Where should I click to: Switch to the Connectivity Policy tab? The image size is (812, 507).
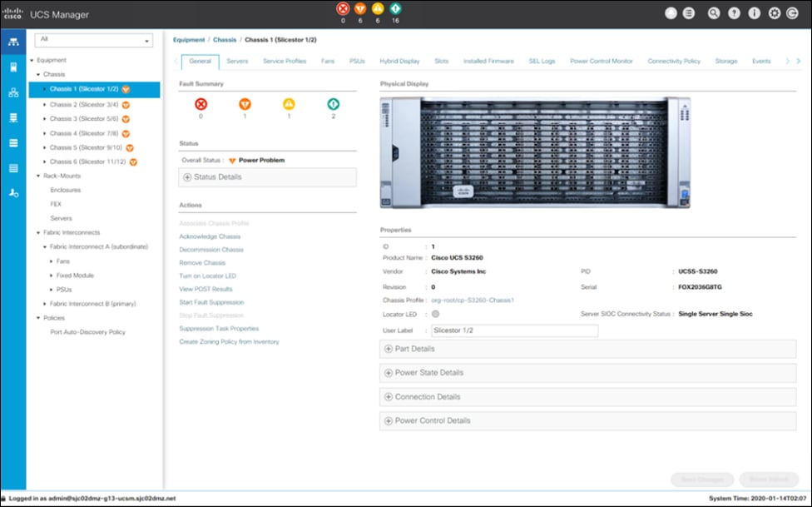(674, 61)
